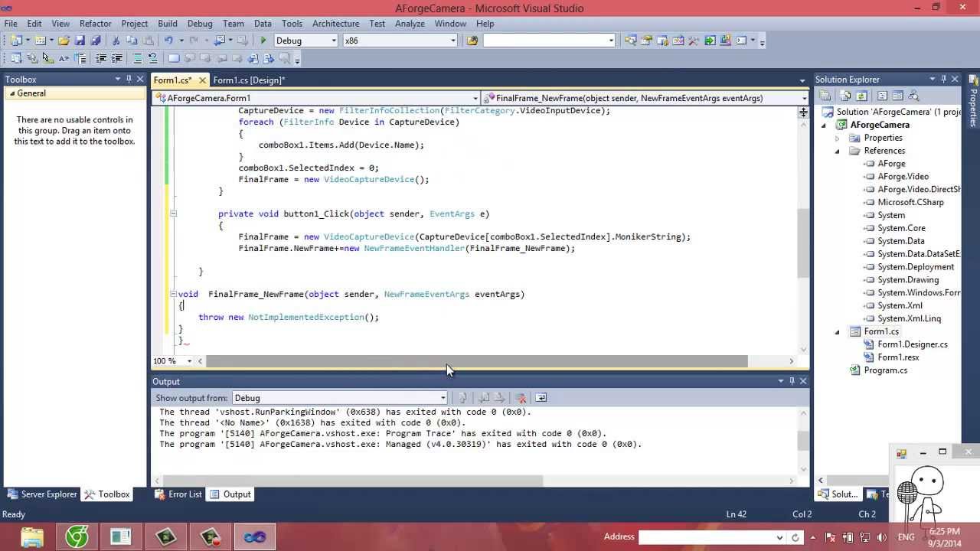
Task: Collapse the Form1.cs node in Solution Explorer
Action: pyautogui.click(x=837, y=331)
